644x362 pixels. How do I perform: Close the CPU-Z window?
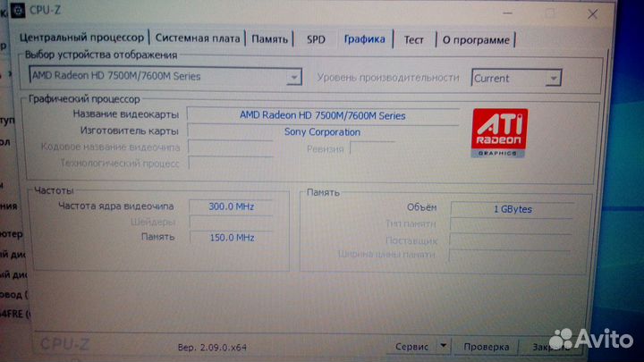(592, 14)
